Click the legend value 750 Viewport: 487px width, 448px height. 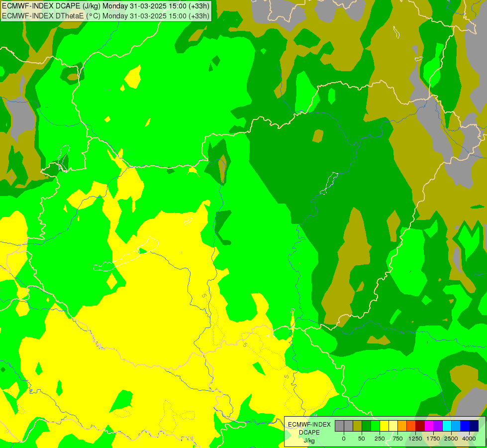(397, 439)
